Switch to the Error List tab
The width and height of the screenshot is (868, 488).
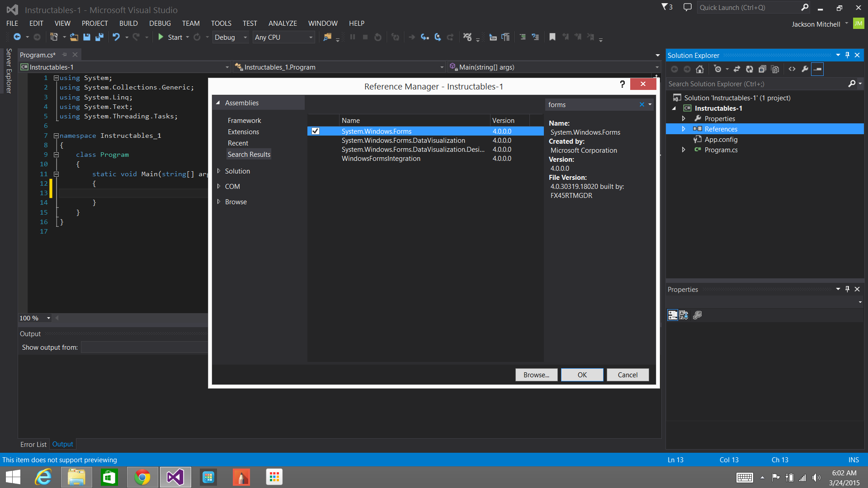click(33, 444)
